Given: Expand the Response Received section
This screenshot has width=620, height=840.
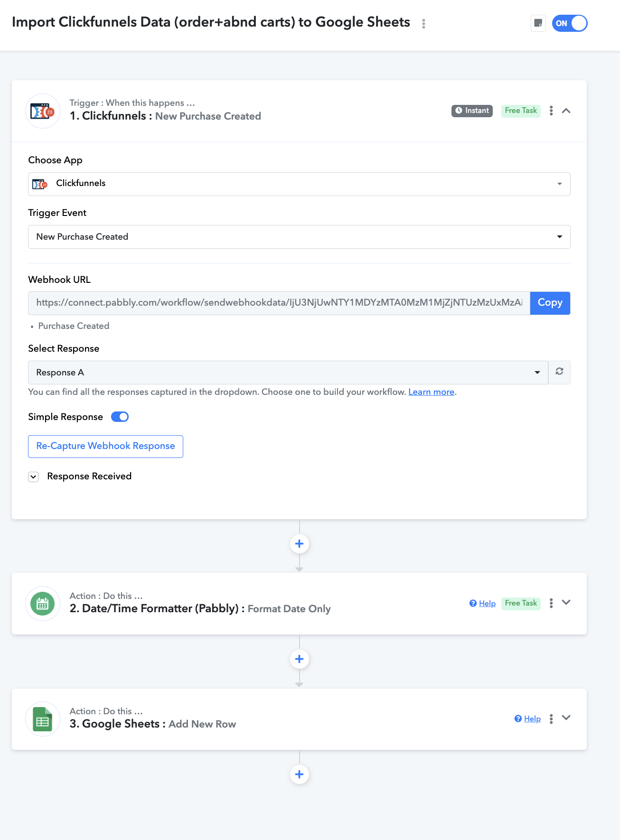Looking at the screenshot, I should click(33, 476).
